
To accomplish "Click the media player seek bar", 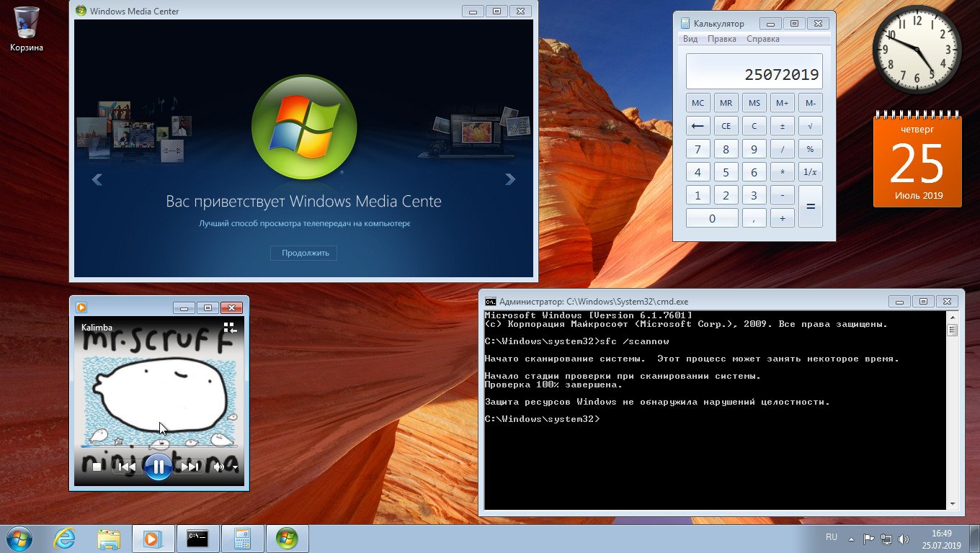I will 159,446.
